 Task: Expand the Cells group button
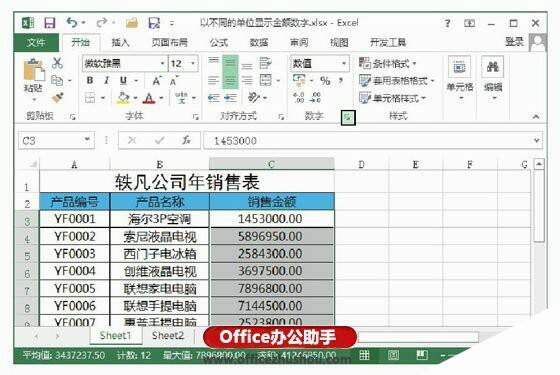click(460, 79)
